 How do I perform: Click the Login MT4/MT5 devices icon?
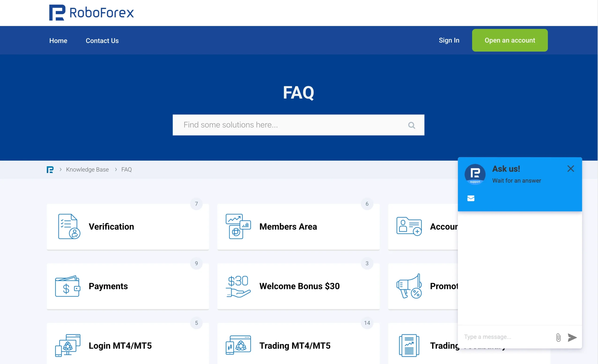pos(68,345)
